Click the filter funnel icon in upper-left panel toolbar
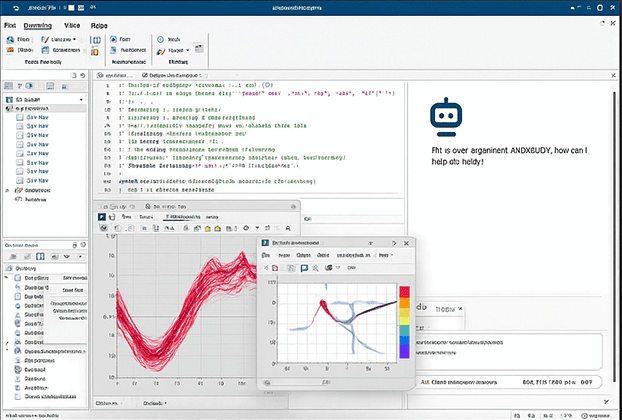The height and width of the screenshot is (420, 622). (x=21, y=86)
